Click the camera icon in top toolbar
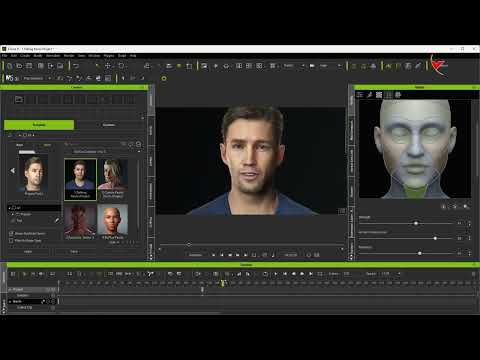This screenshot has width=480, height=360. click(312, 66)
